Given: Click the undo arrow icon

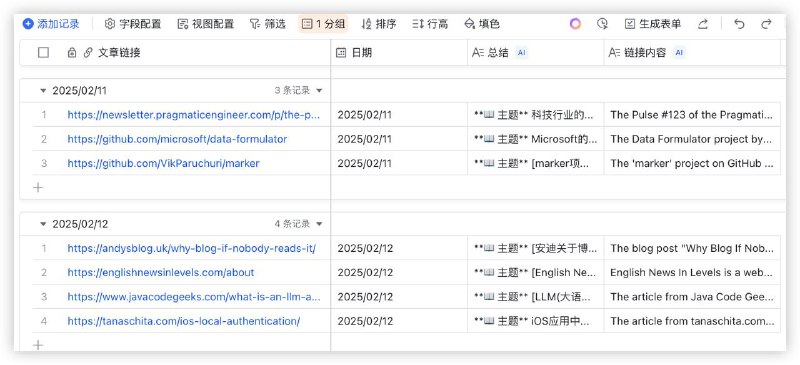Looking at the screenshot, I should coord(739,24).
